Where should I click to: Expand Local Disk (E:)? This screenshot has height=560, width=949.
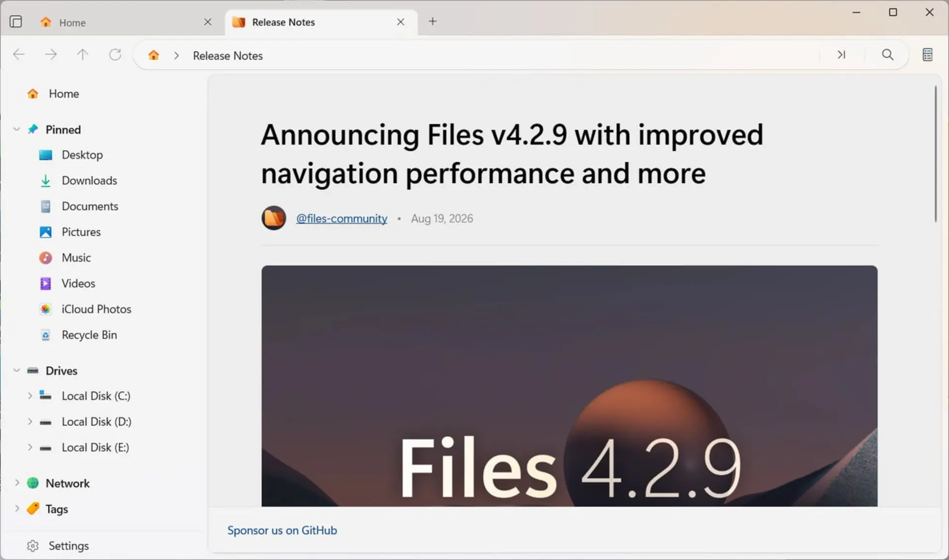(x=30, y=447)
